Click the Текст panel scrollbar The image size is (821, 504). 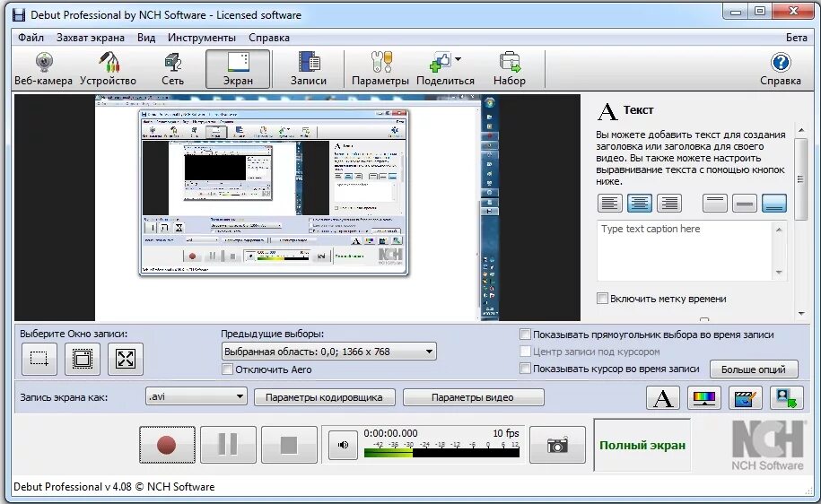(x=800, y=179)
